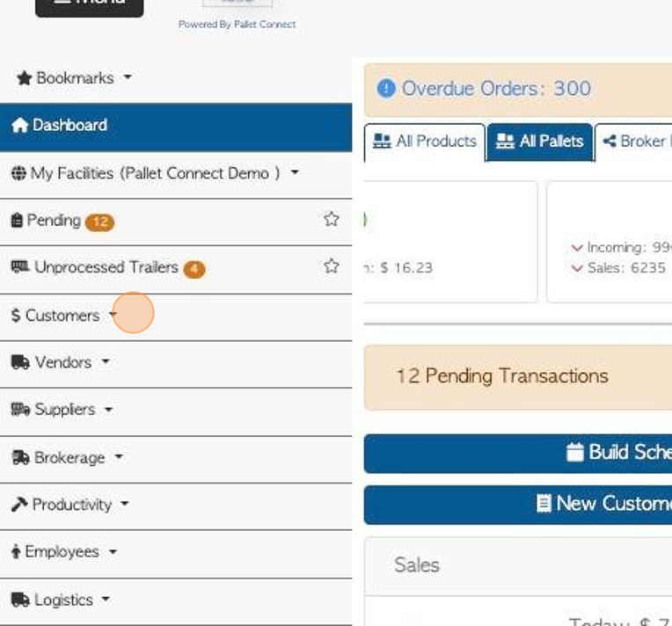The image size is (672, 626).
Task: Toggle the bookmark star for Pending
Action: [x=331, y=219]
